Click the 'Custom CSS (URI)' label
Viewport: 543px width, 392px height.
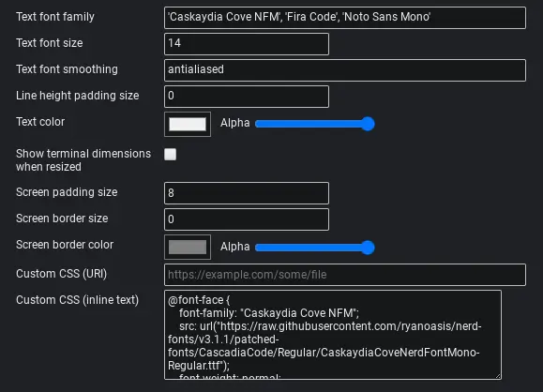(x=61, y=274)
